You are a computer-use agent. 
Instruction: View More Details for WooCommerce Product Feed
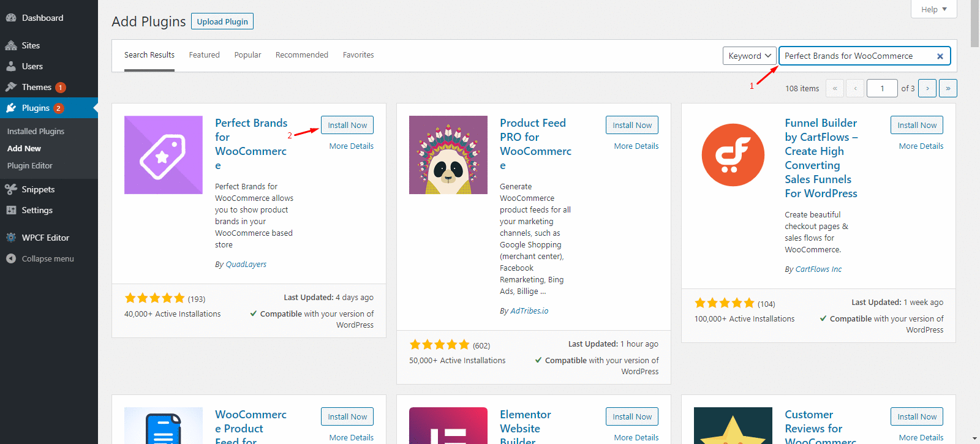pyautogui.click(x=352, y=438)
